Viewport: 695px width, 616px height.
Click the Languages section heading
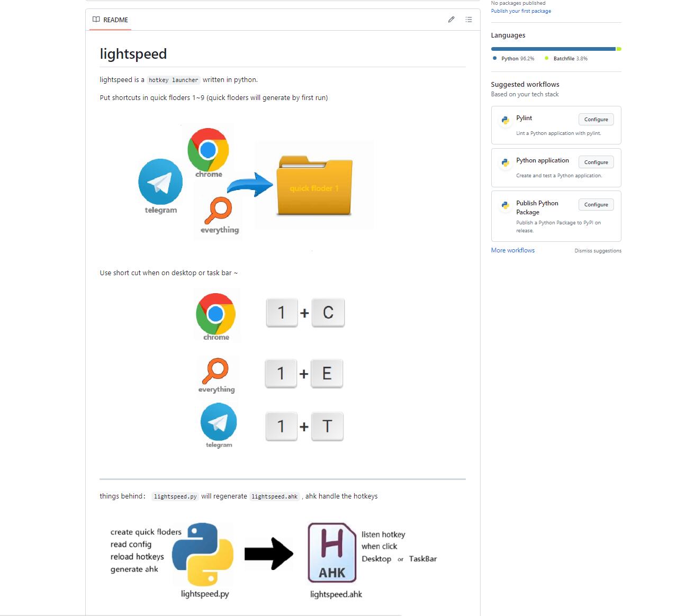[x=508, y=35]
